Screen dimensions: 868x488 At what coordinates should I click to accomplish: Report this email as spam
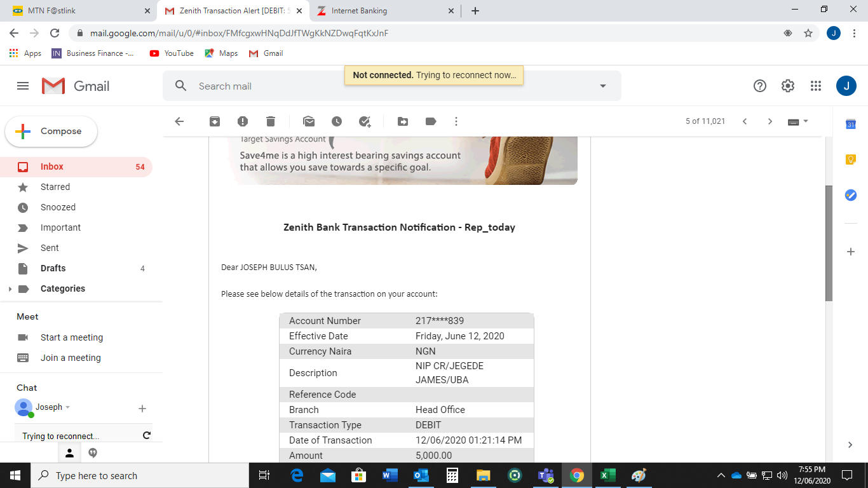[243, 121]
